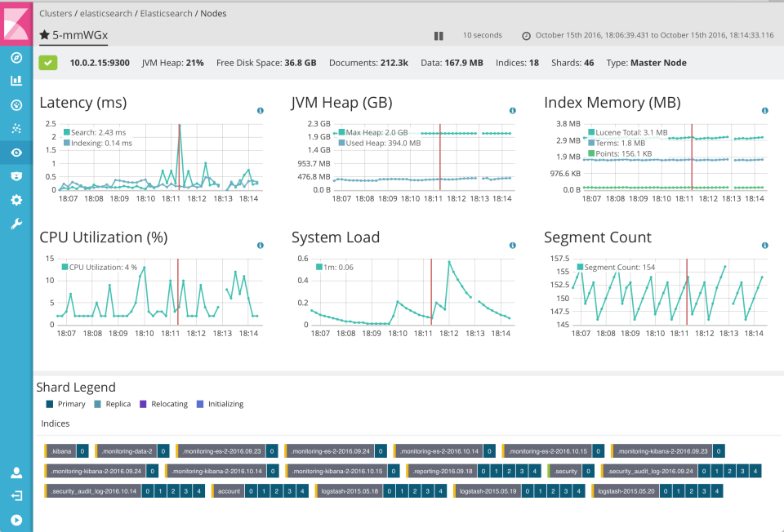Pause auto-refresh with the pause control

[x=438, y=36]
